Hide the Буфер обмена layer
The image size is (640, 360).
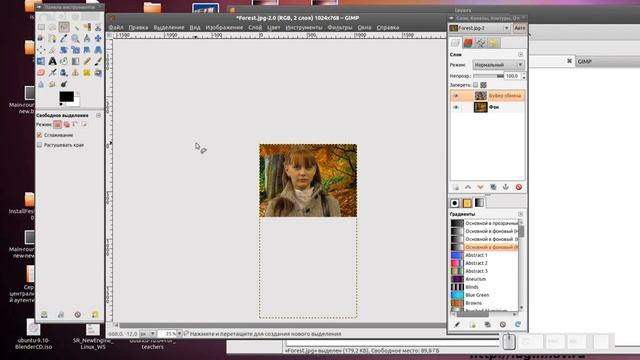(x=456, y=96)
